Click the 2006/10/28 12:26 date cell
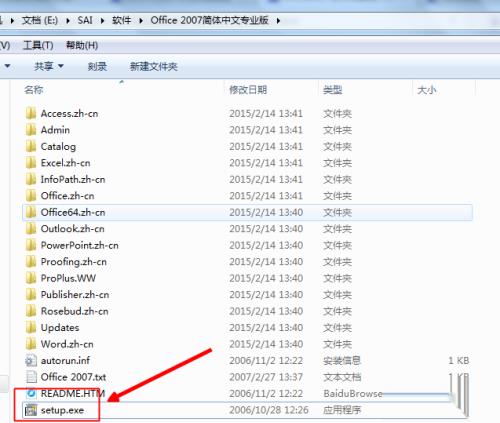The image size is (500, 423). click(269, 410)
